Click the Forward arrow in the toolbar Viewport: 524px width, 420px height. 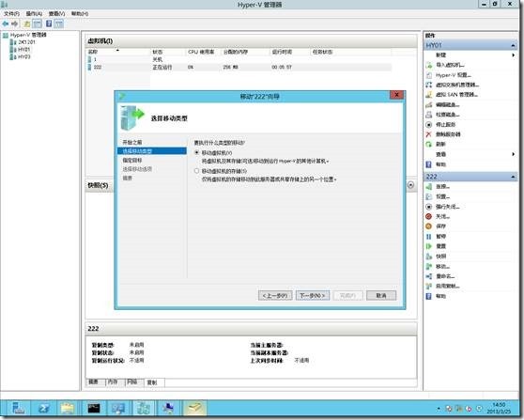click(14, 23)
